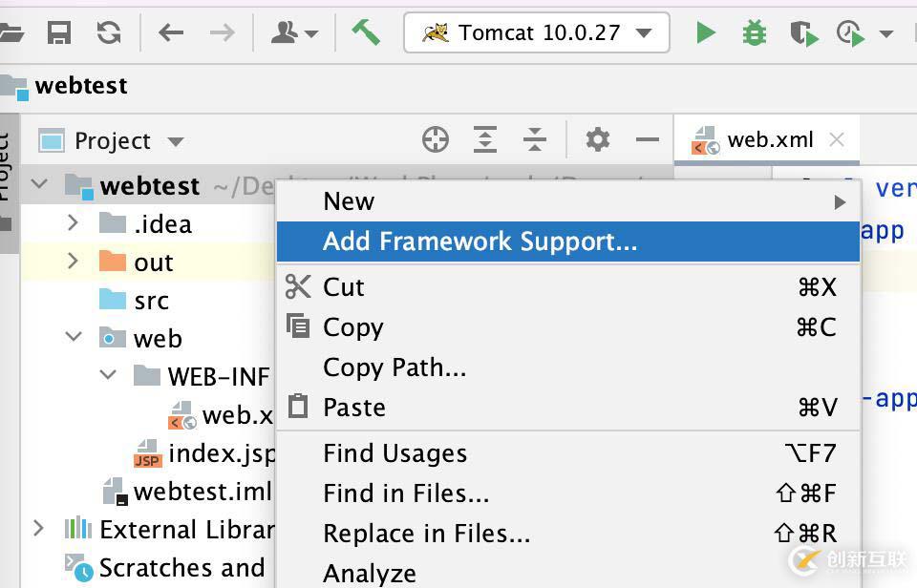Choose Copy from context menu
Image resolution: width=917 pixels, height=588 pixels.
point(567,327)
